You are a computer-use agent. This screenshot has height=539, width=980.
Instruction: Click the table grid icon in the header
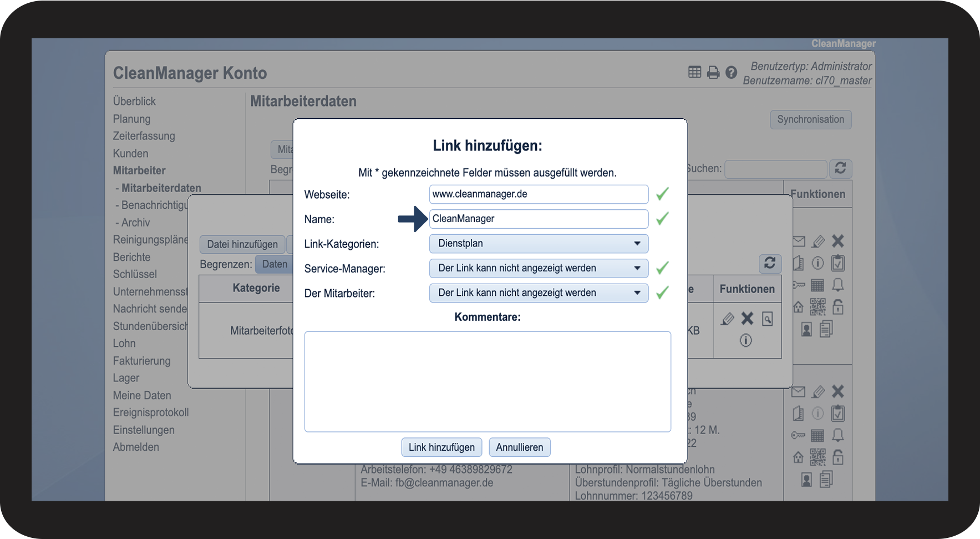coord(694,72)
